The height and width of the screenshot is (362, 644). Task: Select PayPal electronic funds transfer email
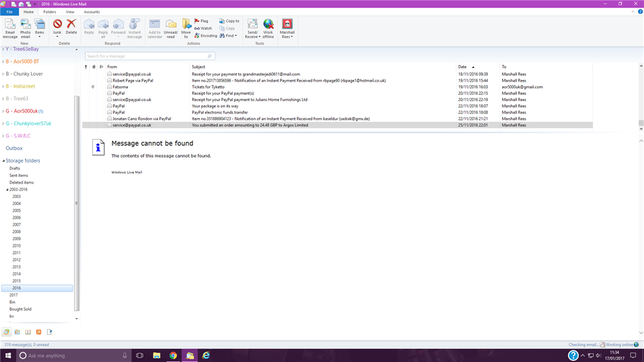click(x=337, y=112)
